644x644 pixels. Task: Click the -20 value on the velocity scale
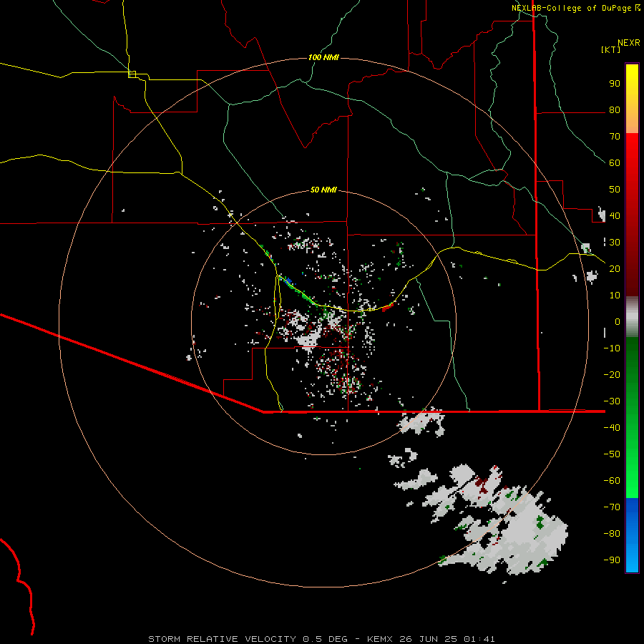(612, 375)
